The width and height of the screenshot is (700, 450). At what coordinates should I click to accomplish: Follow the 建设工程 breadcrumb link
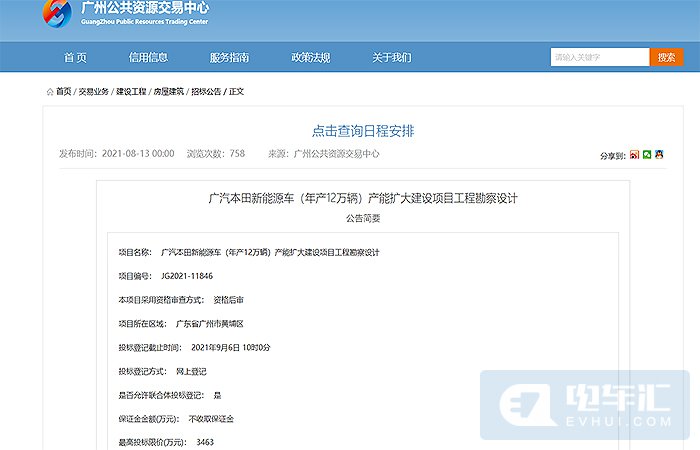coord(131,92)
